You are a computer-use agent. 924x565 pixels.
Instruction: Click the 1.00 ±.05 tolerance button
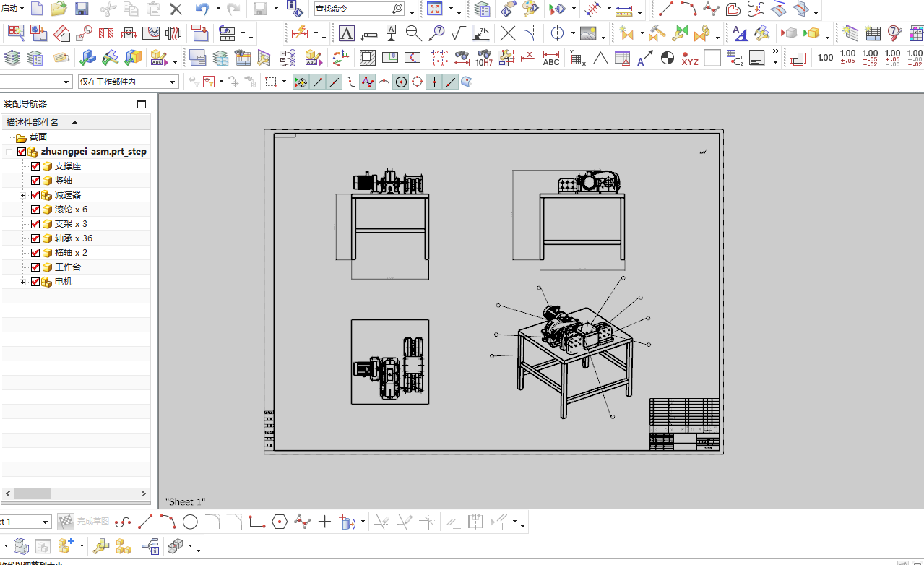[x=848, y=57]
